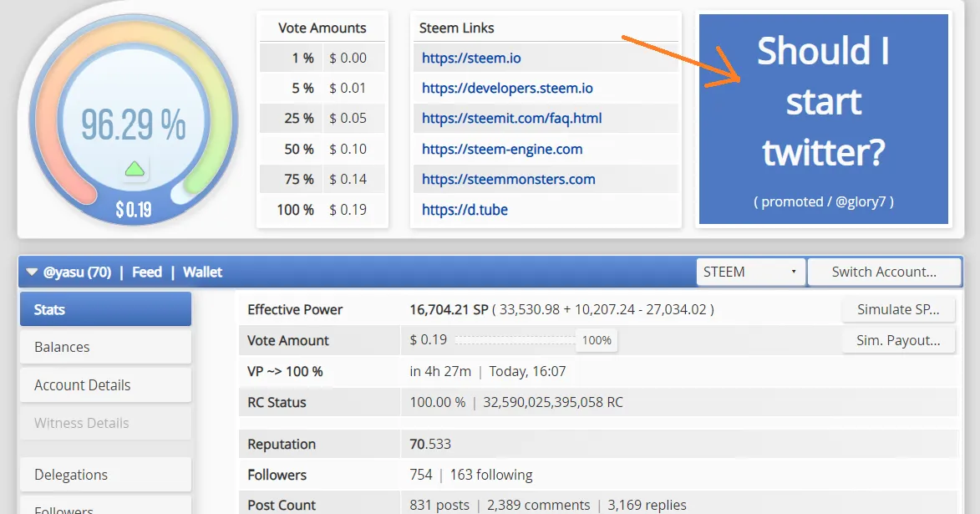Click the promoted 'Should I start twitter?' banner

click(824, 119)
